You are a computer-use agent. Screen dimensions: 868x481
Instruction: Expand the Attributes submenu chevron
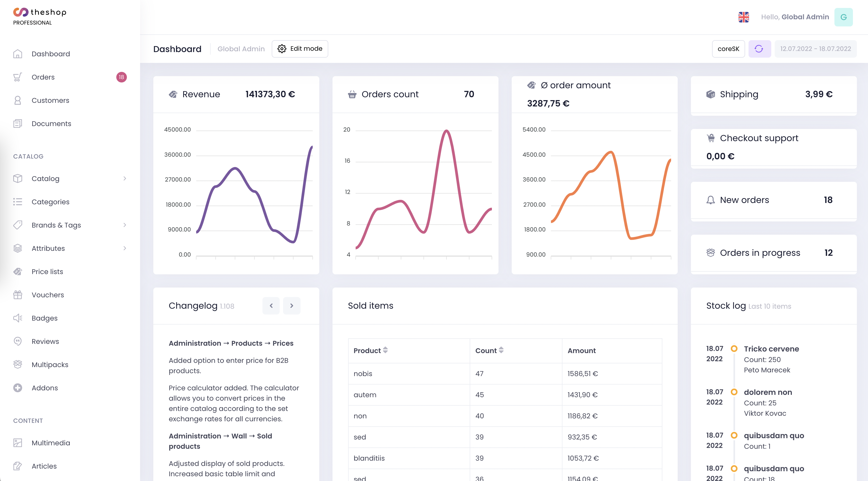125,248
